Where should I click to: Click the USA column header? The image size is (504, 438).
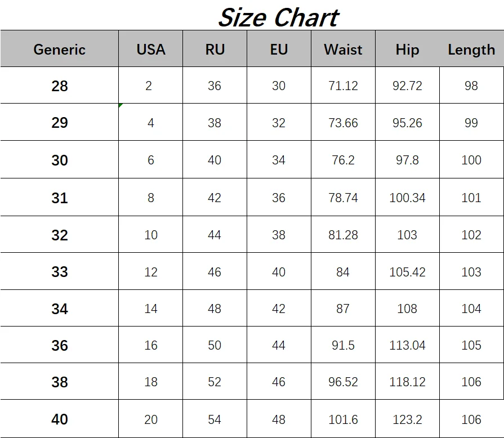coord(150,50)
